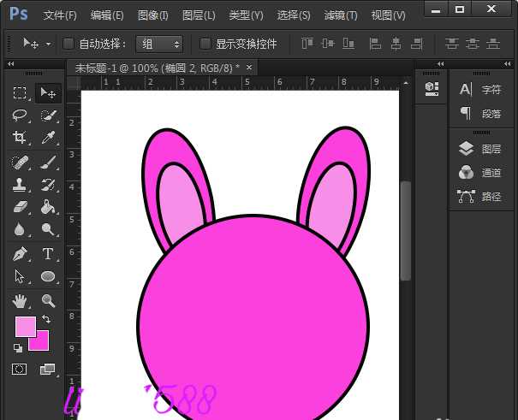Image resolution: width=518 pixels, height=420 pixels.
Task: Select the Lasso tool
Action: point(20,115)
